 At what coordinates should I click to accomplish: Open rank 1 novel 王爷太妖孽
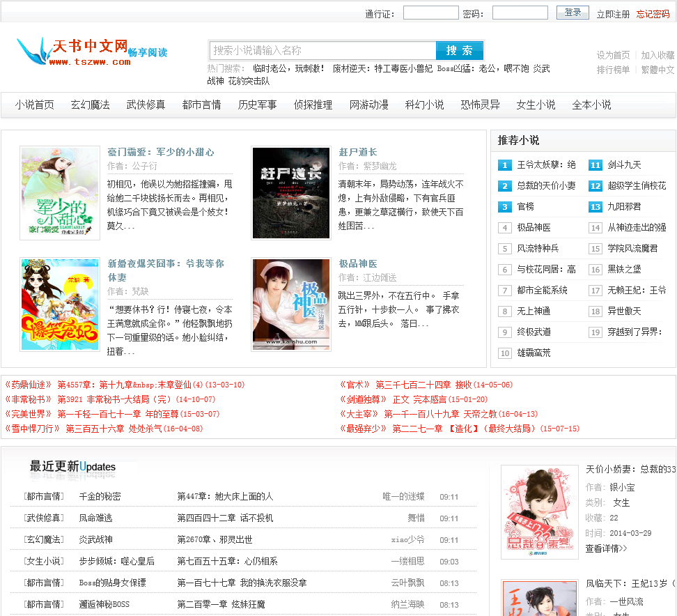546,165
